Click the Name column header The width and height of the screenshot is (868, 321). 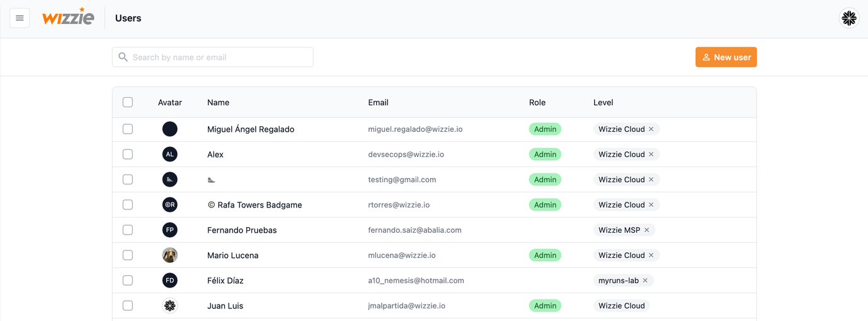click(x=218, y=102)
